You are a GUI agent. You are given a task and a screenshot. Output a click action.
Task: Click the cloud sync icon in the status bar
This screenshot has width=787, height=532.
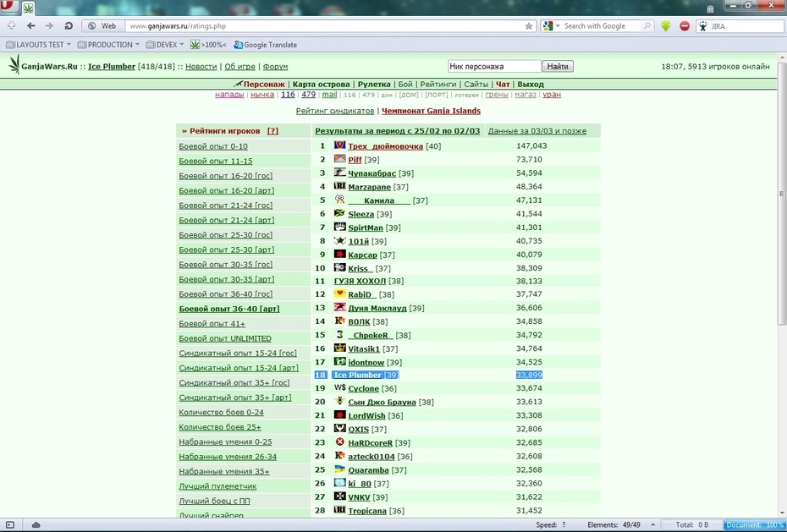(36, 525)
